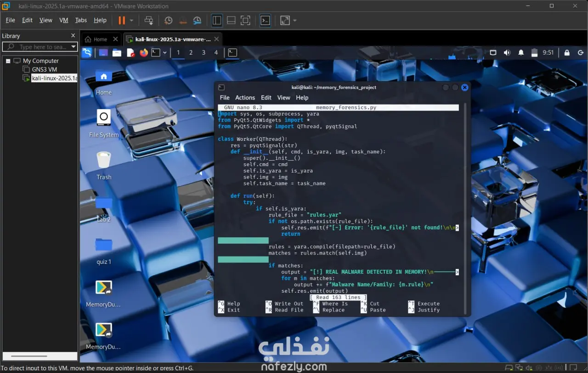Switch to workspace 1
588x373 pixels.
(x=178, y=53)
